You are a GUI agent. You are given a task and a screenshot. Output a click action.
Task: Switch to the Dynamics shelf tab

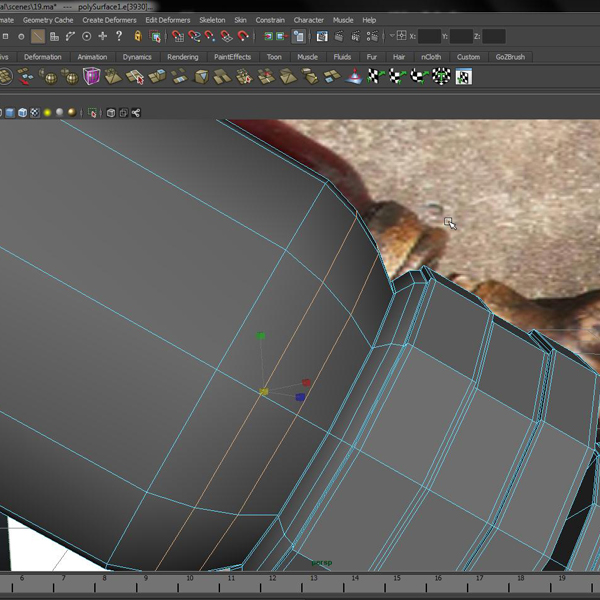pos(137,57)
